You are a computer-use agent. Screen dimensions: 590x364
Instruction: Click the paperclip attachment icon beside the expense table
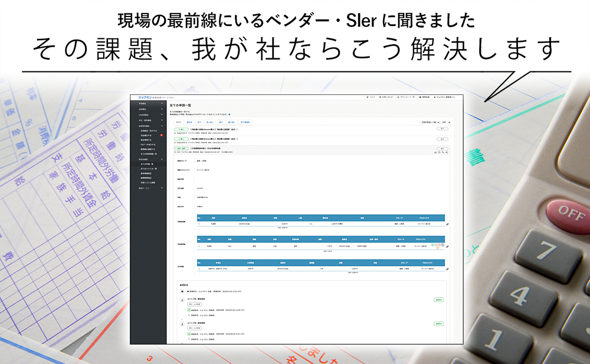(447, 225)
